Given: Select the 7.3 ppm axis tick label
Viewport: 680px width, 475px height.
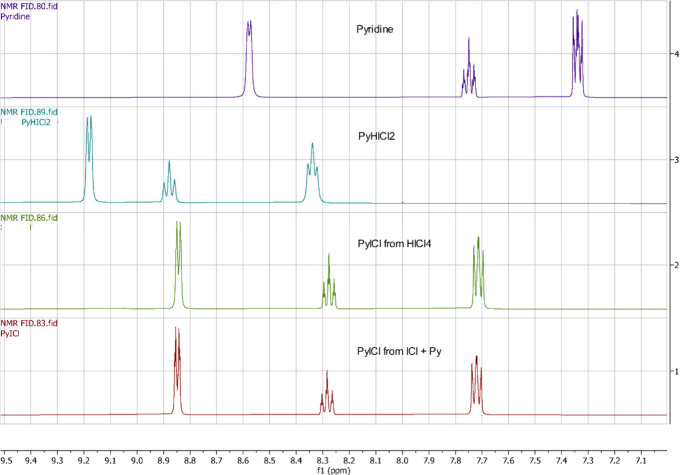Looking at the screenshot, I should pyautogui.click(x=588, y=460).
